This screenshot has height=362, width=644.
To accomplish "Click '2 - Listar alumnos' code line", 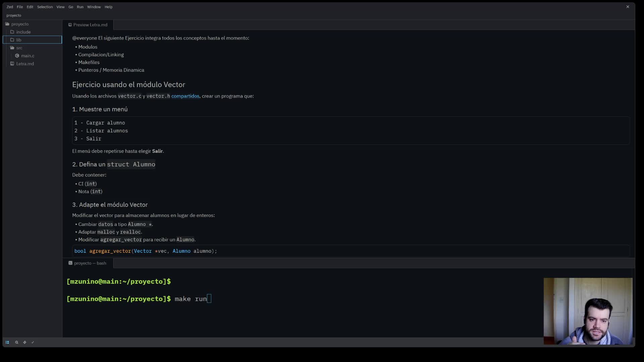I will (101, 131).
